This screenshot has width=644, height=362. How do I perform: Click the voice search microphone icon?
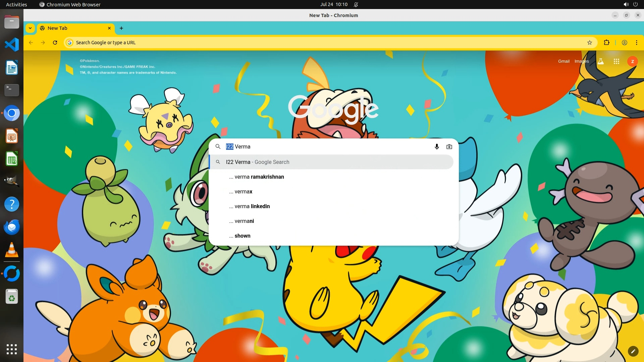pyautogui.click(x=437, y=147)
